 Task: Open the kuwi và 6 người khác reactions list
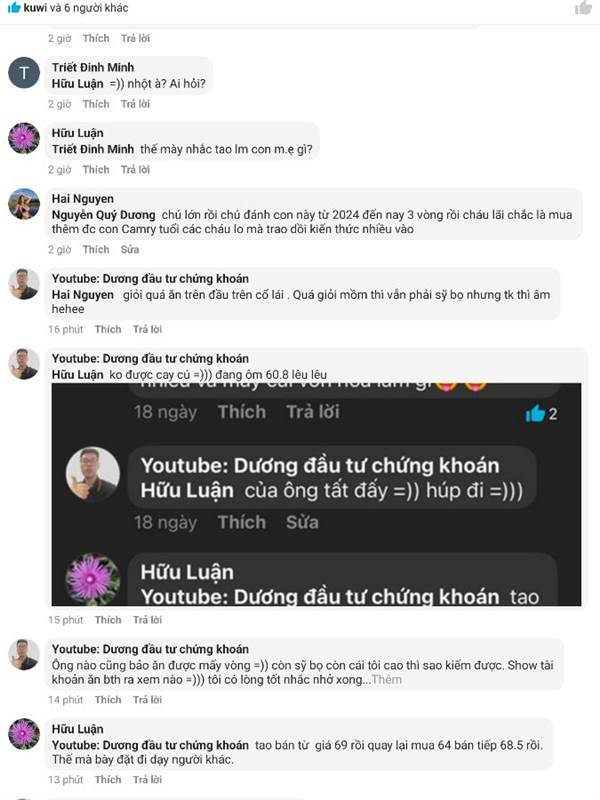(x=76, y=8)
